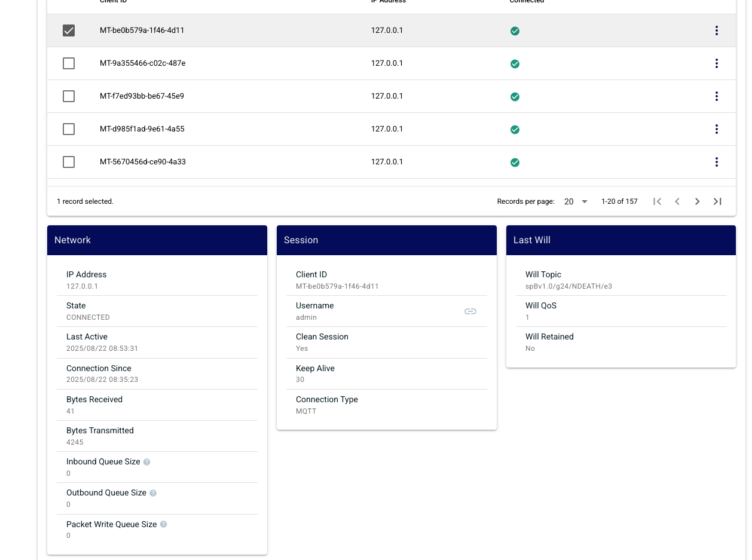Check the MT-5670456d-ce90-4a33 row checkbox

click(x=69, y=162)
